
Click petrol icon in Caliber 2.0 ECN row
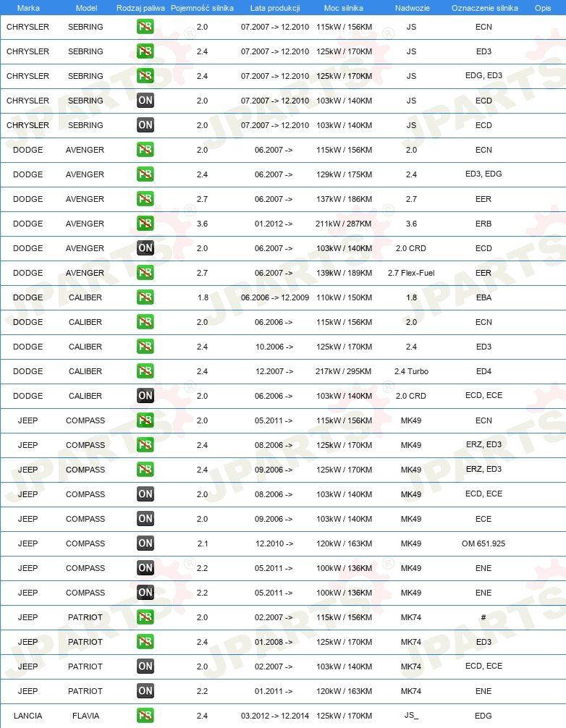coord(145,322)
